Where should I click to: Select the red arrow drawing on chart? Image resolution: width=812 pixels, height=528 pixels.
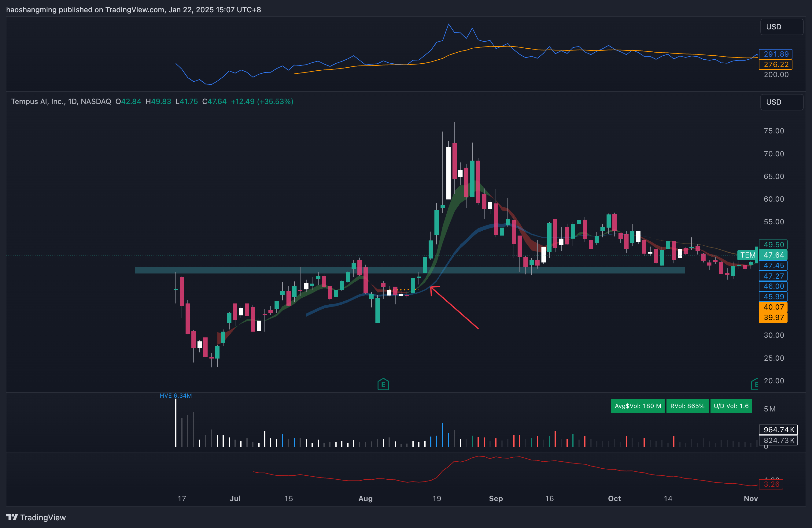[456, 309]
